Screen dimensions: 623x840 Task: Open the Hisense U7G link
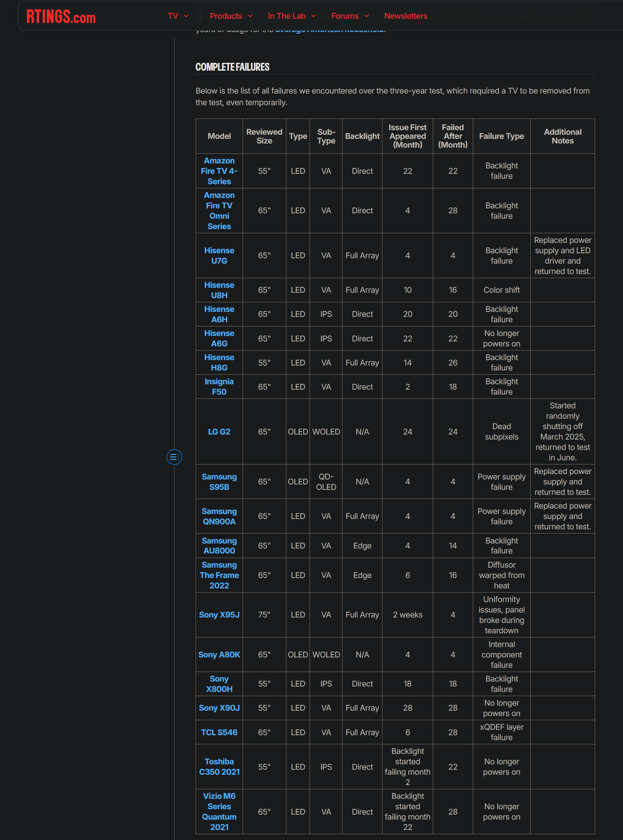(x=219, y=256)
